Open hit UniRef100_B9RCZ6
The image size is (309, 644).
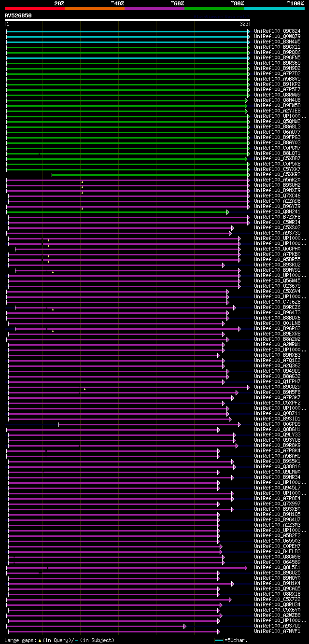pos(277,307)
